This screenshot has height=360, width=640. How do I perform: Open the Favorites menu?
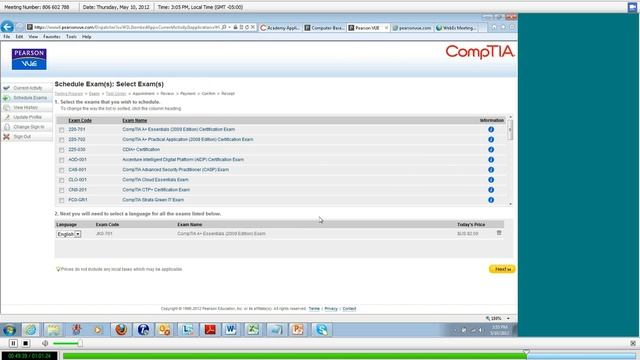(x=52, y=37)
